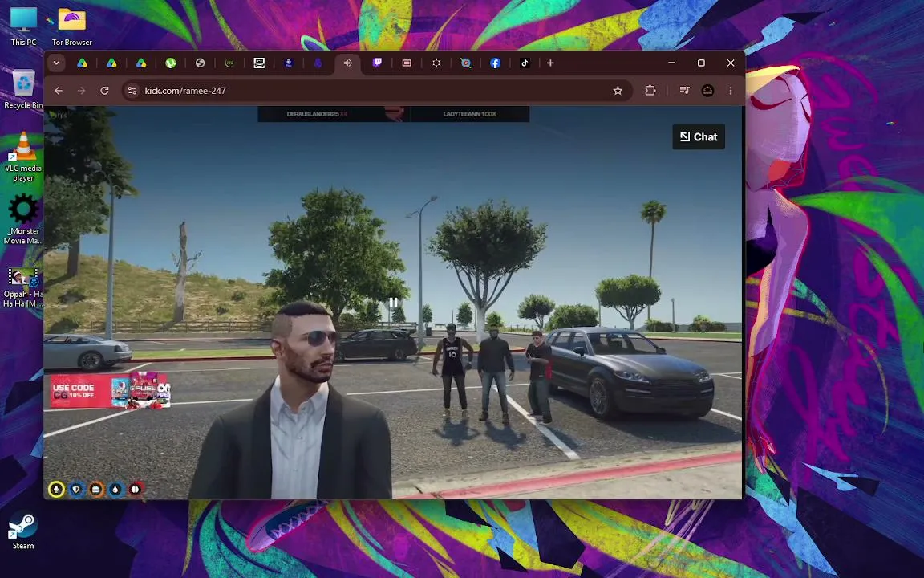Expand the Chat panel on the stream
The image size is (924, 578).
699,136
